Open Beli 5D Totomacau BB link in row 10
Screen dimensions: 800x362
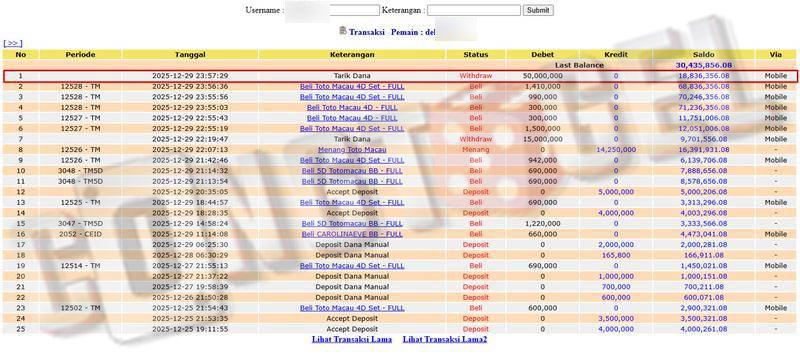[352, 171]
